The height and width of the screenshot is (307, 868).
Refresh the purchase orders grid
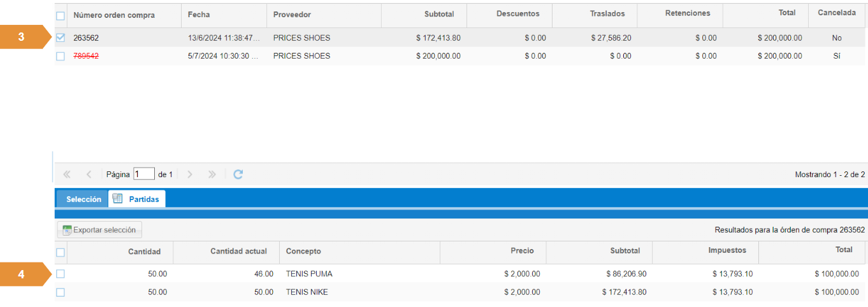click(238, 174)
